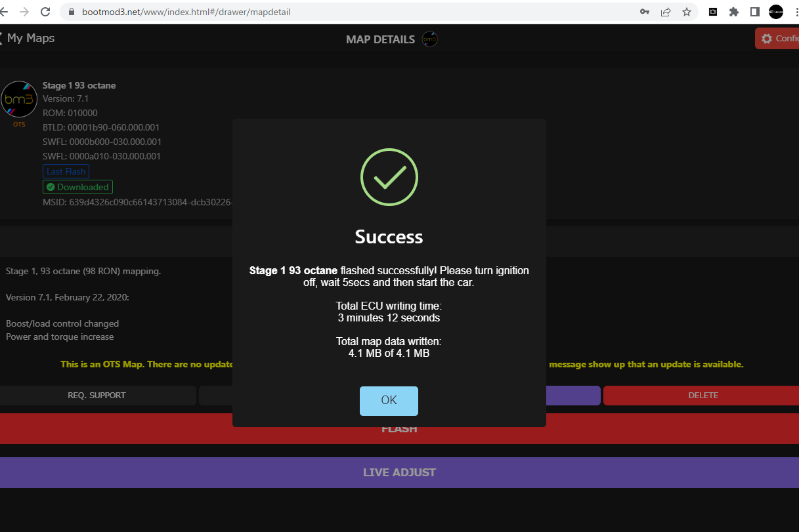This screenshot has width=799, height=532.
Task: Click the browser side panel icon
Action: coord(755,12)
